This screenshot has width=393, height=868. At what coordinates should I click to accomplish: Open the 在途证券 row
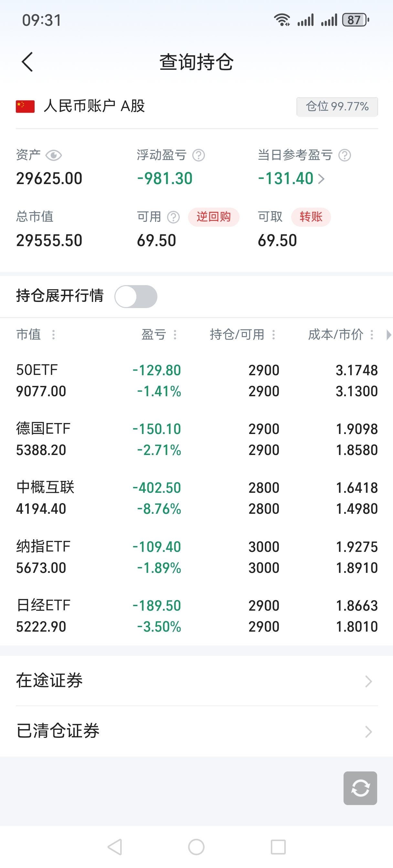197,681
